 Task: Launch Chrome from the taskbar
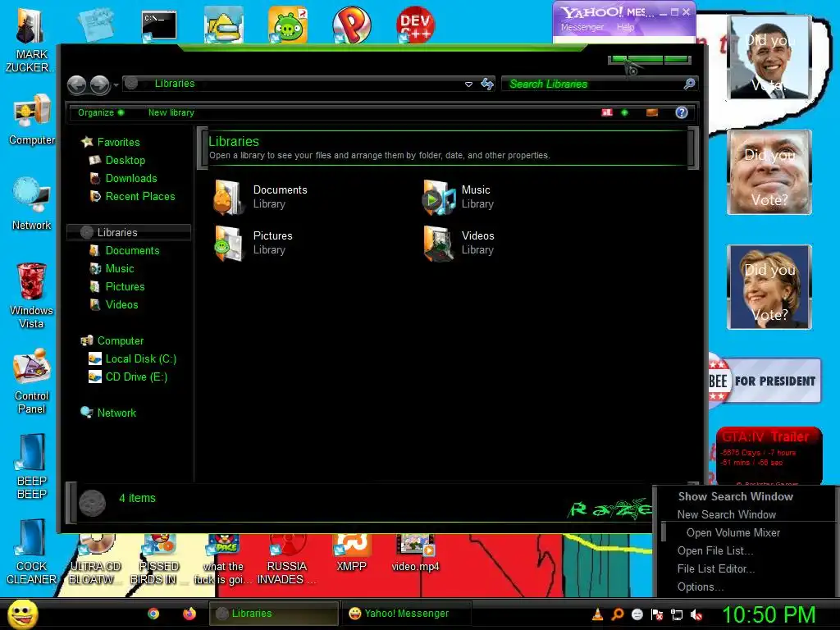tap(153, 614)
